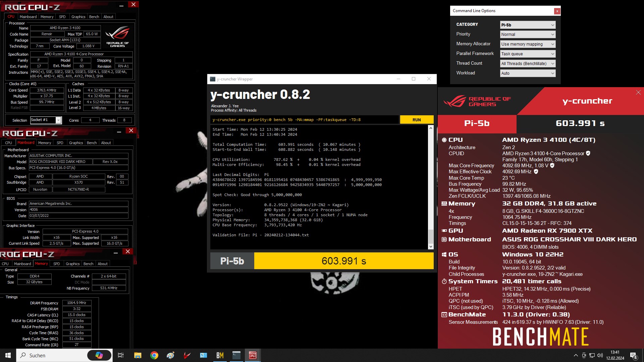Open the Workload dropdown set to Auto
This screenshot has height=362, width=644.
(x=528, y=73)
